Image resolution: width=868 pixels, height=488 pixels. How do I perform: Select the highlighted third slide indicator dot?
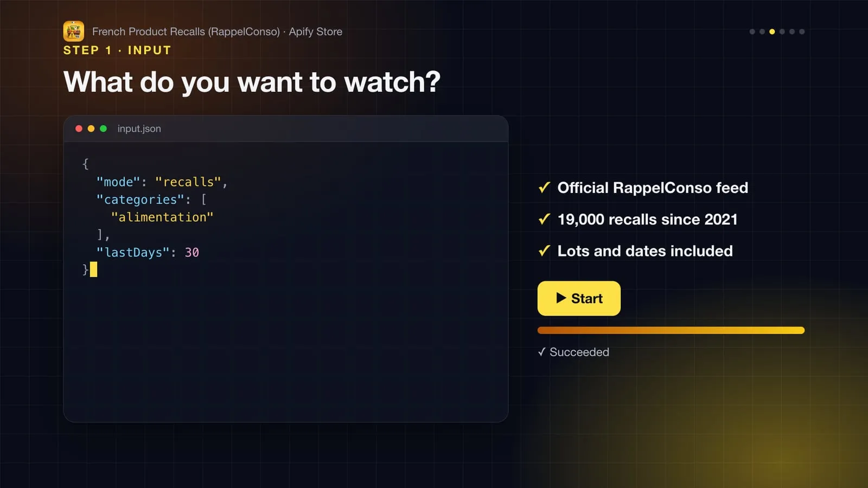pyautogui.click(x=772, y=31)
